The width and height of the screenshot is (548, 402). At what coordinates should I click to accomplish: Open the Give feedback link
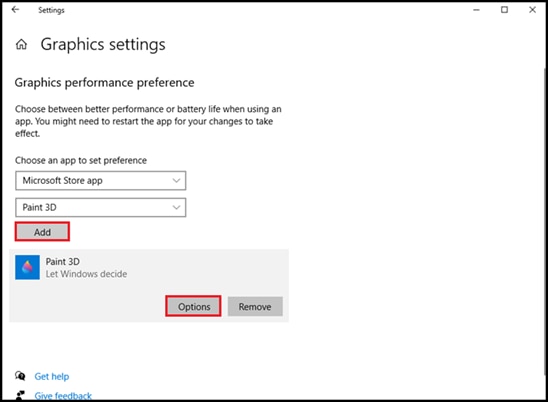[63, 396]
